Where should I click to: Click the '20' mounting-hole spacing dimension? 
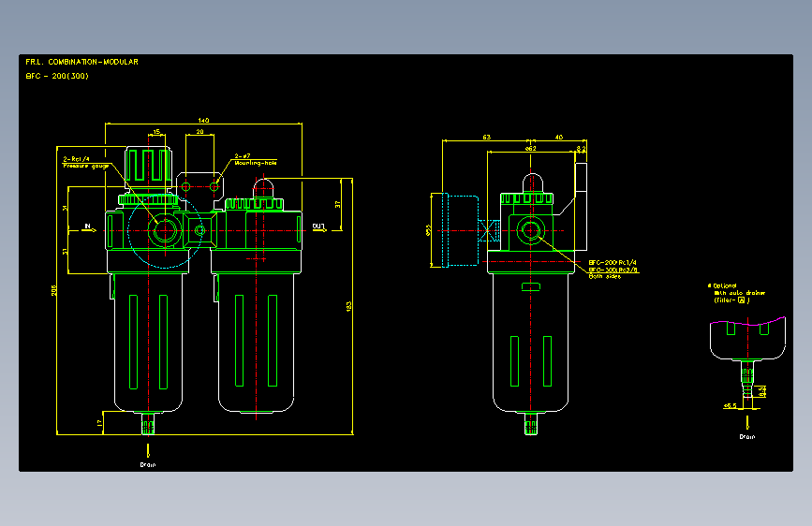pyautogui.click(x=199, y=131)
